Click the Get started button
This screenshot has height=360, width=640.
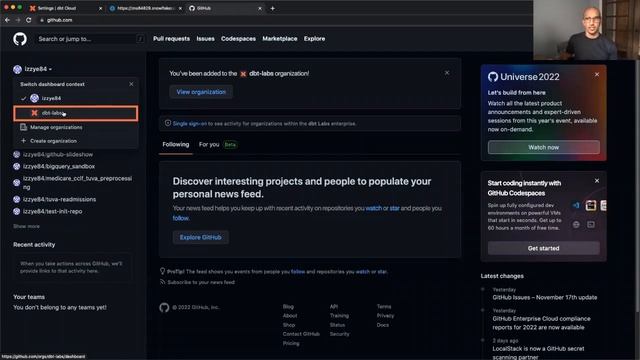click(x=544, y=248)
